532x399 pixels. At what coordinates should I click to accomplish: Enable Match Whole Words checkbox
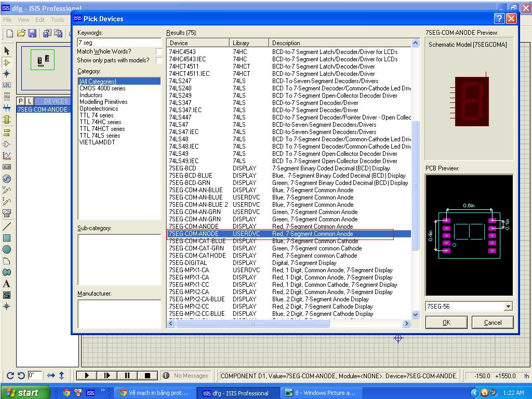click(159, 51)
